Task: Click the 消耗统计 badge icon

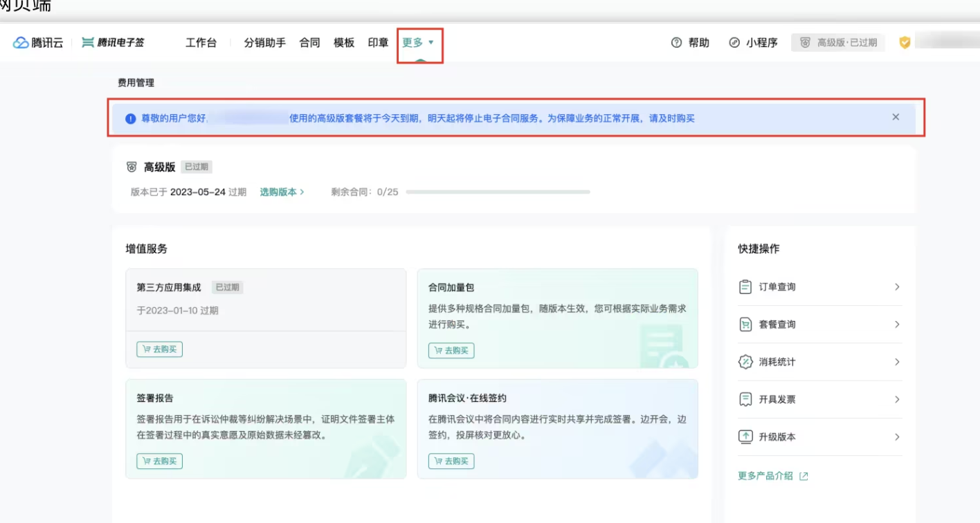Action: coord(745,362)
